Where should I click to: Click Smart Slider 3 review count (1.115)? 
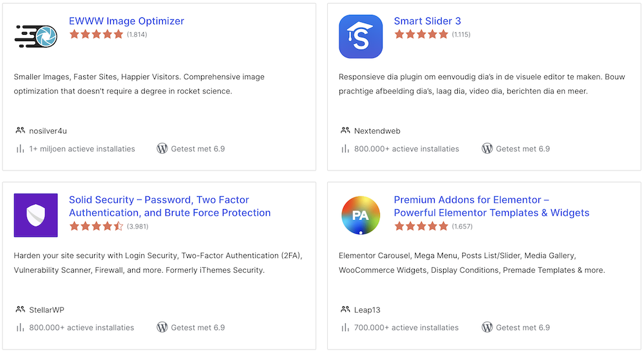461,35
